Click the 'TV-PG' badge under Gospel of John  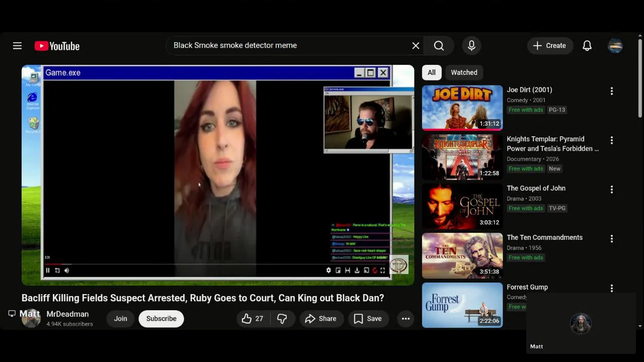tap(557, 209)
